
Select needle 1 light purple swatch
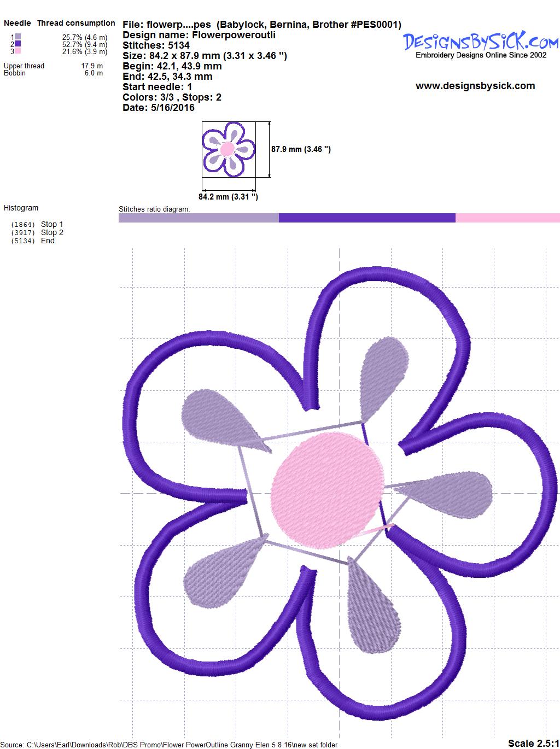pyautogui.click(x=18, y=37)
